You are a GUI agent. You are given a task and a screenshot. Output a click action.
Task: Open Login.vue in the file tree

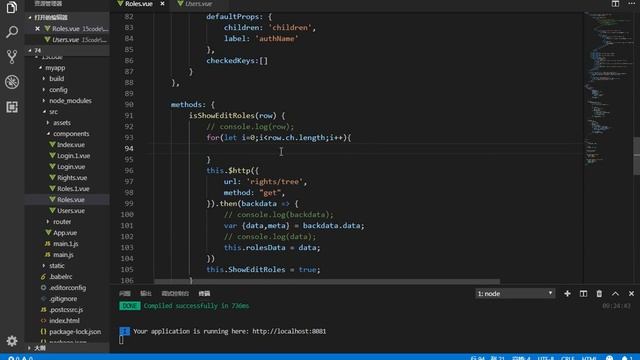[71, 167]
